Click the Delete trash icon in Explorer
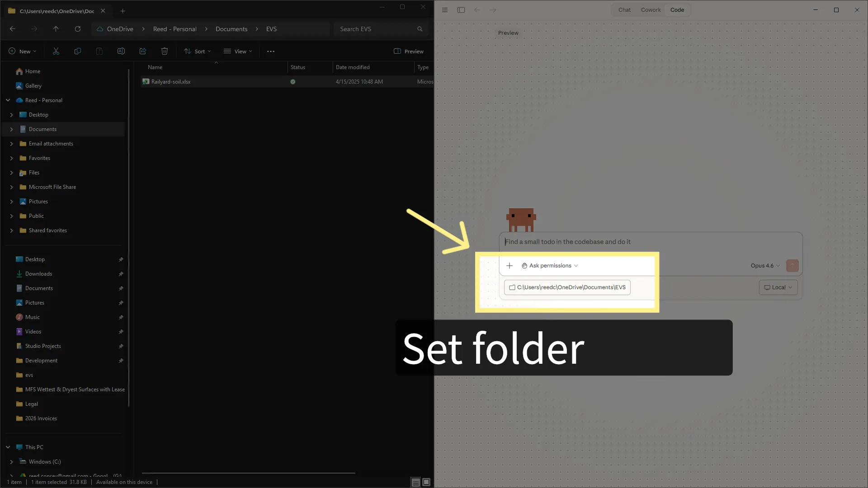The height and width of the screenshot is (488, 868). (165, 52)
